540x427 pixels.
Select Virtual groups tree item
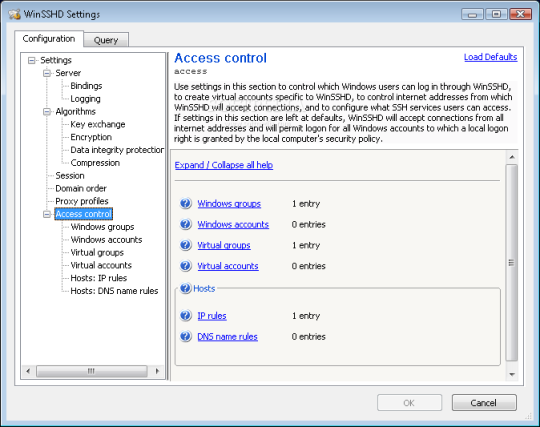click(97, 252)
